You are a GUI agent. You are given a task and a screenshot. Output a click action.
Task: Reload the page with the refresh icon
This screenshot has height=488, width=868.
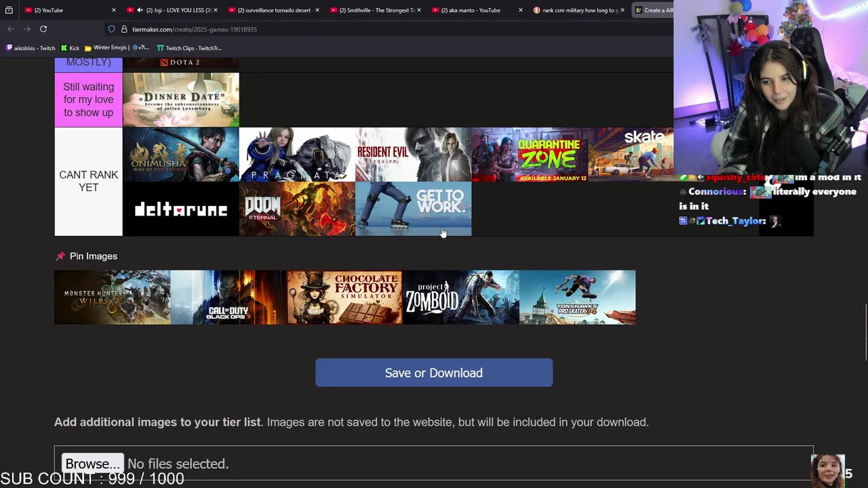pos(43,29)
